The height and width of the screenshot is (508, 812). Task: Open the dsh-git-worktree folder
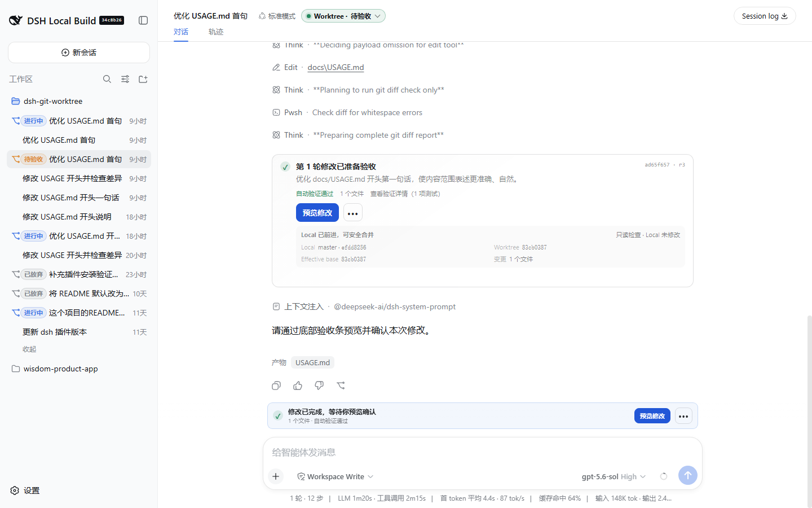coord(79,101)
